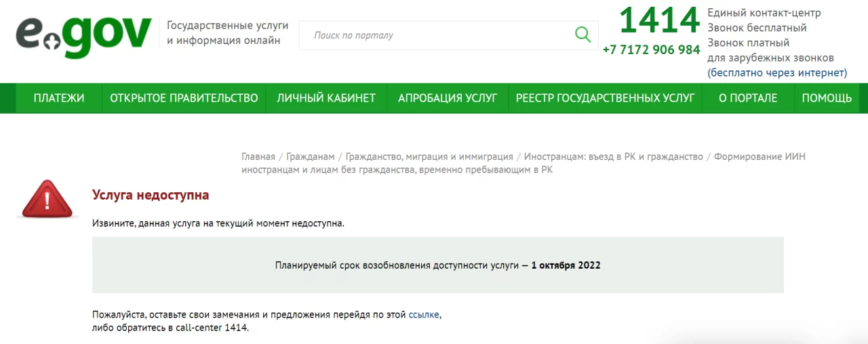
Task: Open 'Гражданство, миграция и иммиграция' breadcrumb
Action: coord(429,156)
